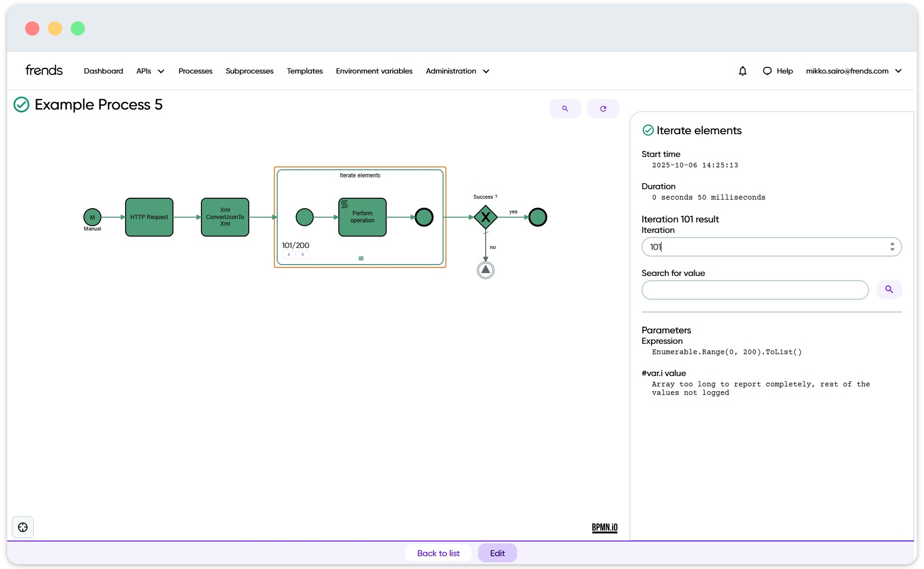The width and height of the screenshot is (924, 569).
Task: Click the diagram search magnifier button
Action: click(565, 109)
